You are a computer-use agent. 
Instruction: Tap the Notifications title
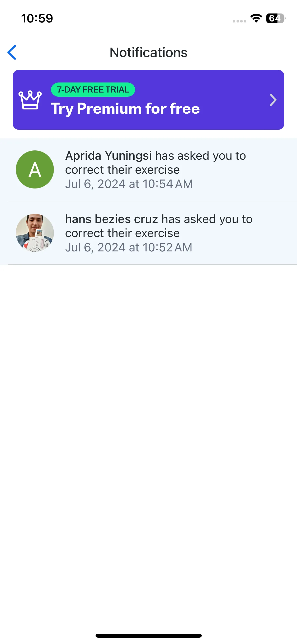149,52
